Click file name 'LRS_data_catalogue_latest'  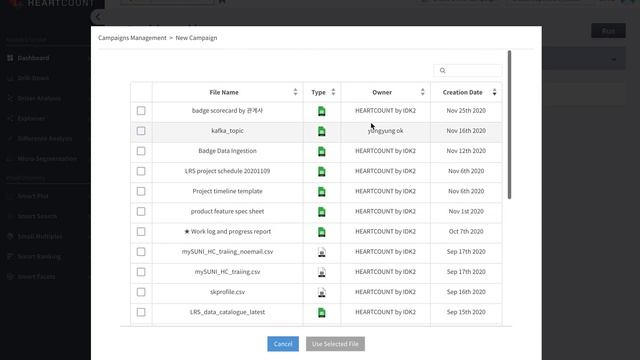tap(227, 312)
